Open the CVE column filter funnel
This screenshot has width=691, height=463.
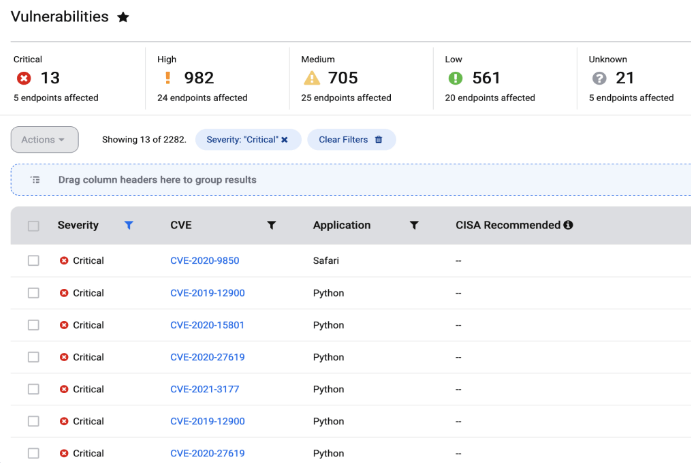coord(271,225)
